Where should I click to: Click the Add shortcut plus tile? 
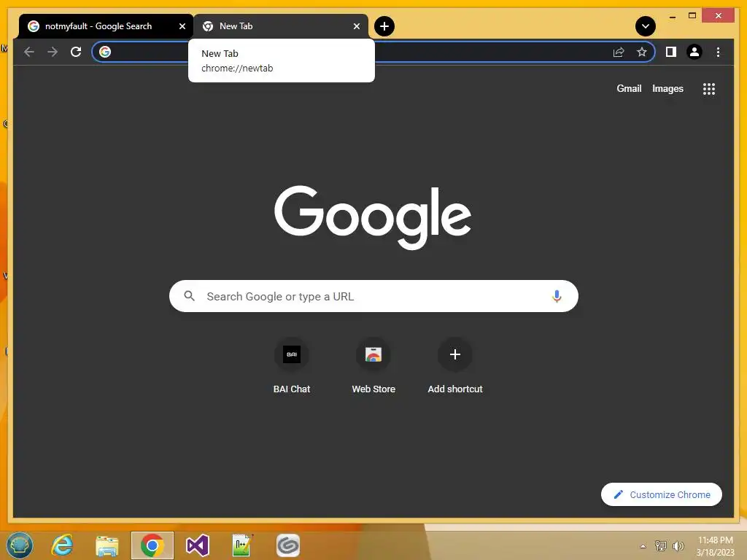[x=455, y=366]
